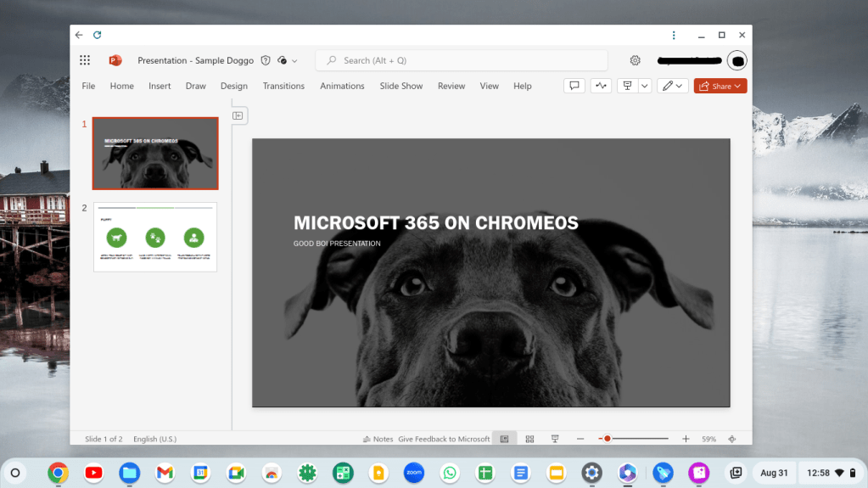Switch to the Design ribbon tab

[x=233, y=86]
